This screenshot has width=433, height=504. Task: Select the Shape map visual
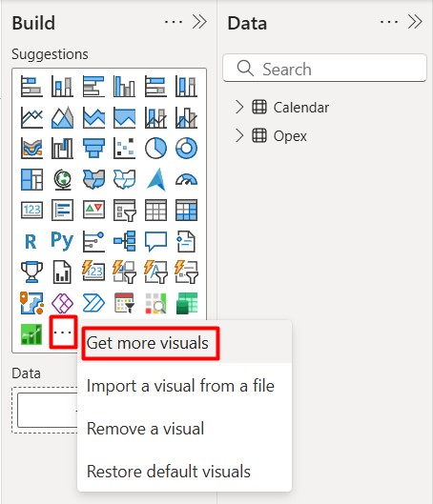click(x=125, y=179)
